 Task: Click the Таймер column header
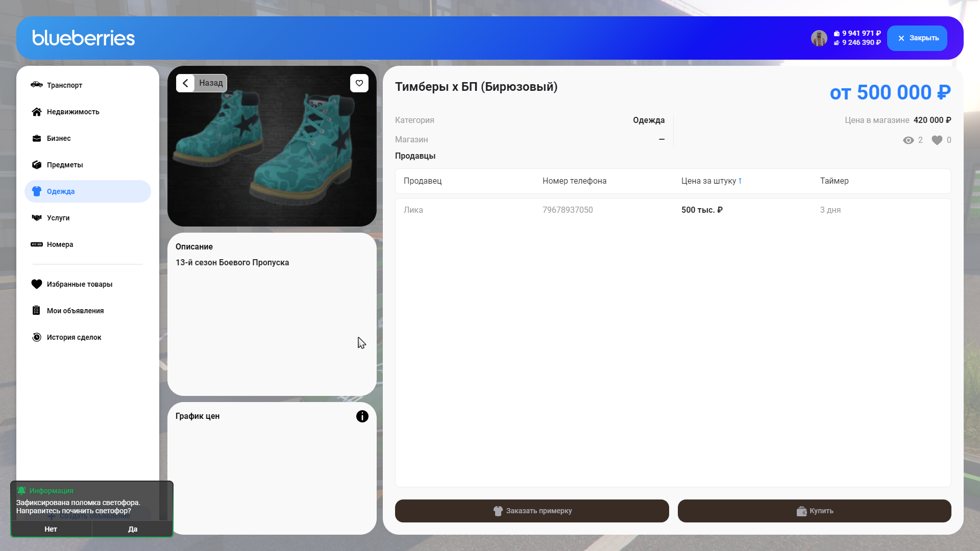click(x=835, y=181)
